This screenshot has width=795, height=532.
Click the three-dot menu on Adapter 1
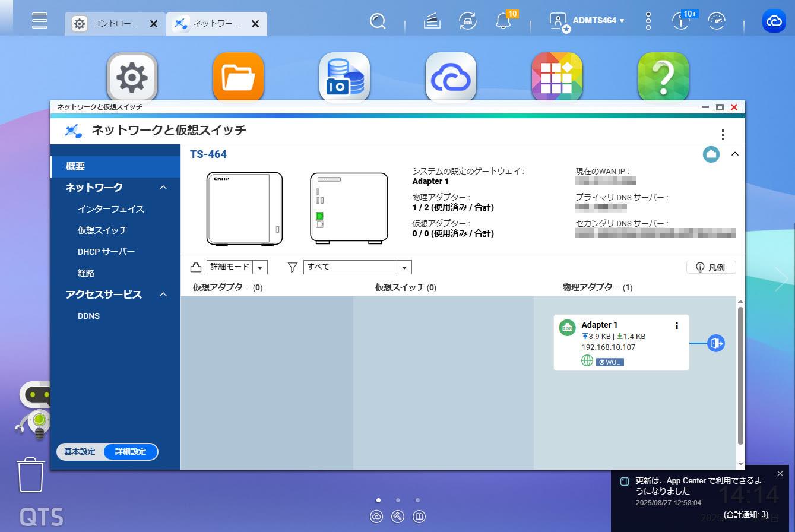(x=677, y=325)
